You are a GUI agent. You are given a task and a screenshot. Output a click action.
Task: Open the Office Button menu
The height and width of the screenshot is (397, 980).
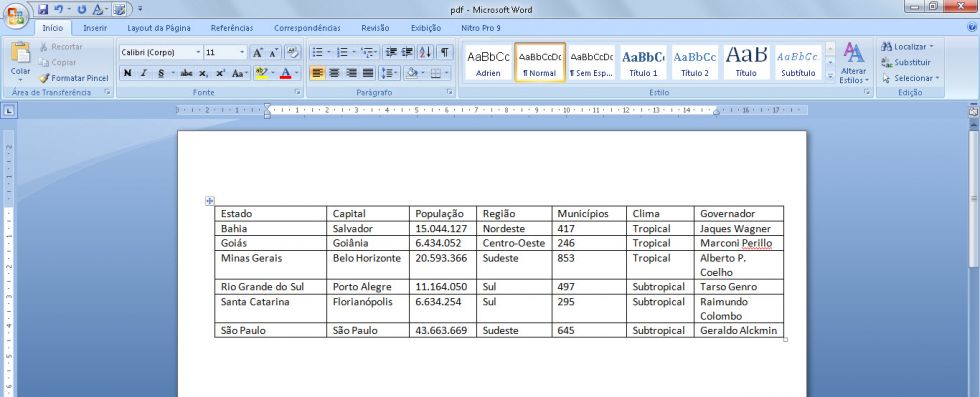[x=16, y=15]
